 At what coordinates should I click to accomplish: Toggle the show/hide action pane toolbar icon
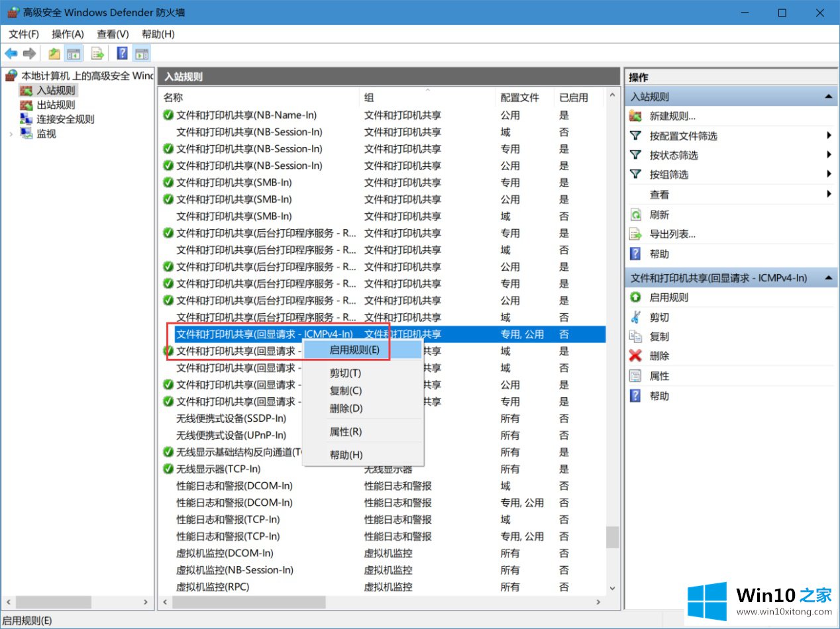[142, 54]
